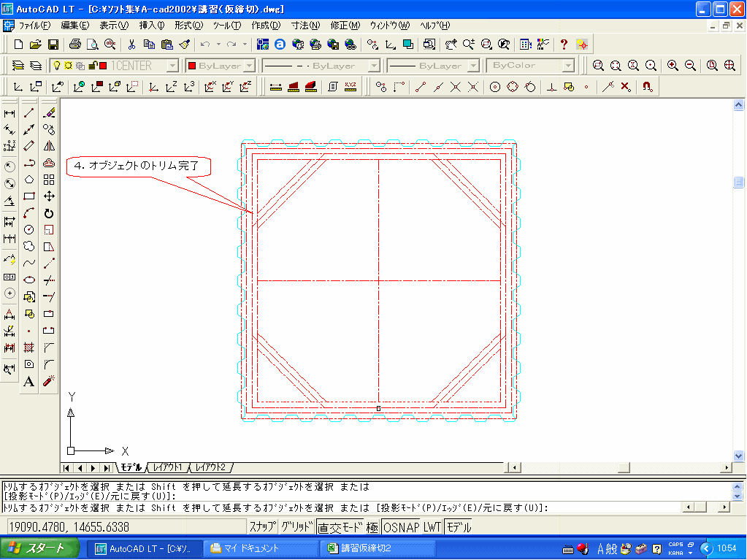This screenshot has width=747, height=560.
Task: Open the 1CENTER layer dropdown
Action: 172,65
